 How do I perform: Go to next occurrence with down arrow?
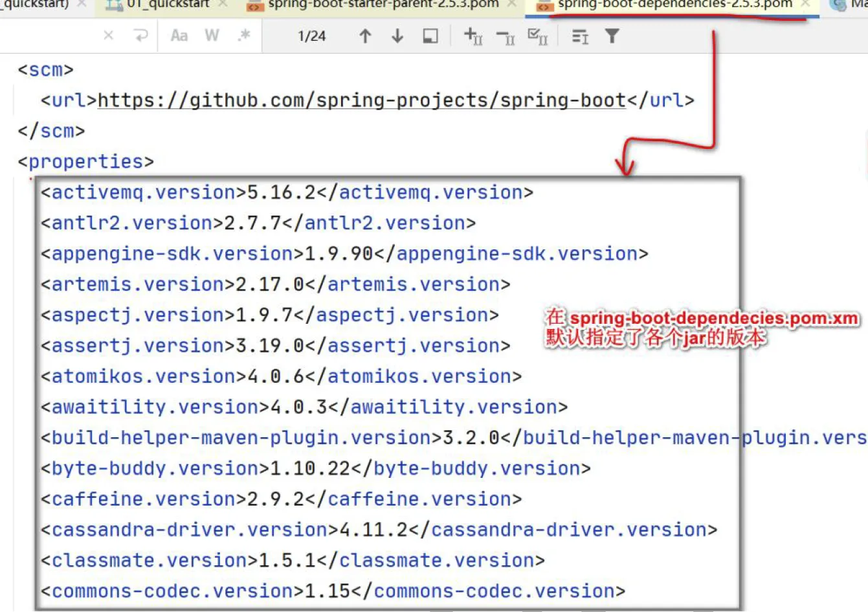click(397, 36)
